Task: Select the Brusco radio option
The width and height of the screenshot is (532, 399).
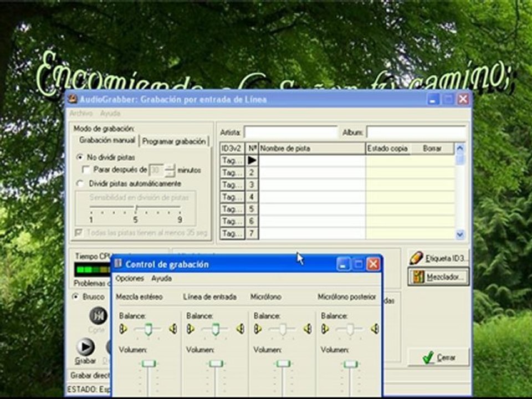Action: pos(76,296)
